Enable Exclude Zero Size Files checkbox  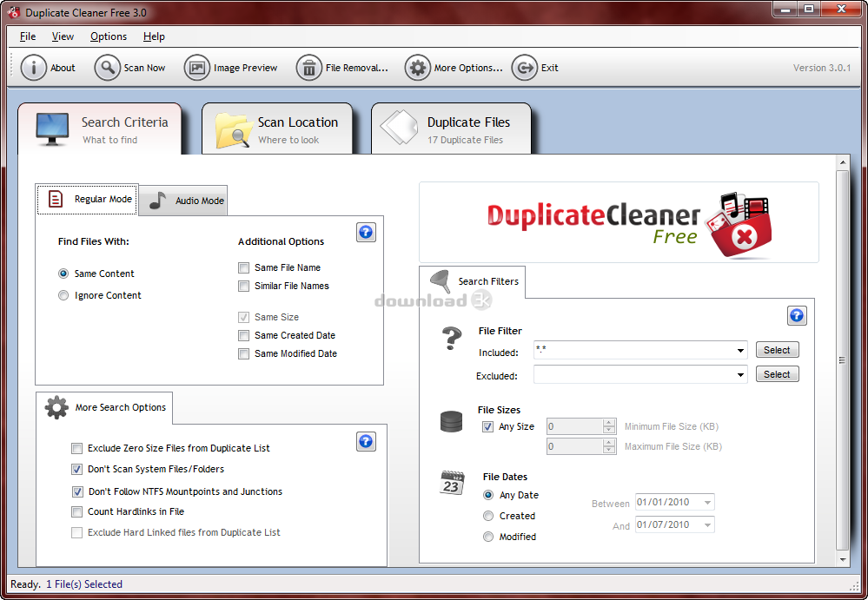click(77, 448)
